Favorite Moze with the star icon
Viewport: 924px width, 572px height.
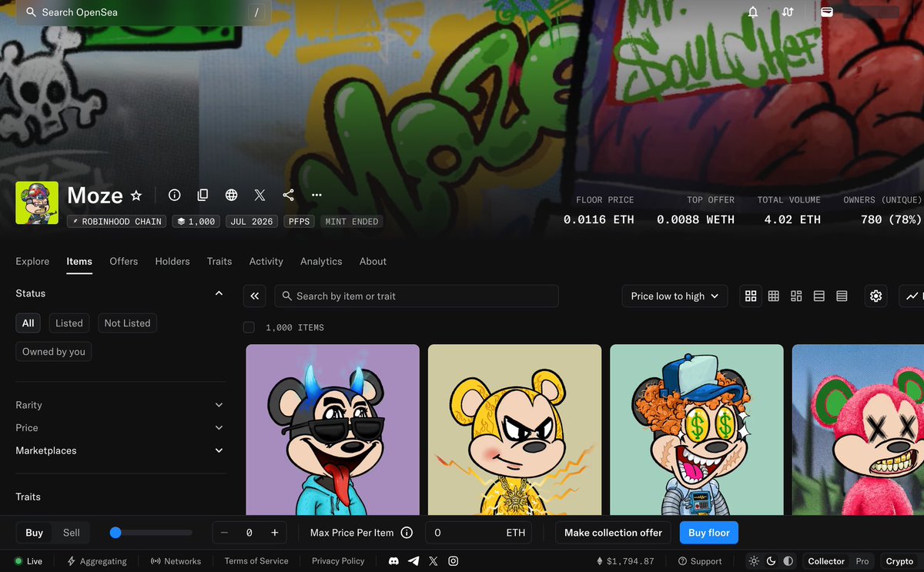point(136,196)
